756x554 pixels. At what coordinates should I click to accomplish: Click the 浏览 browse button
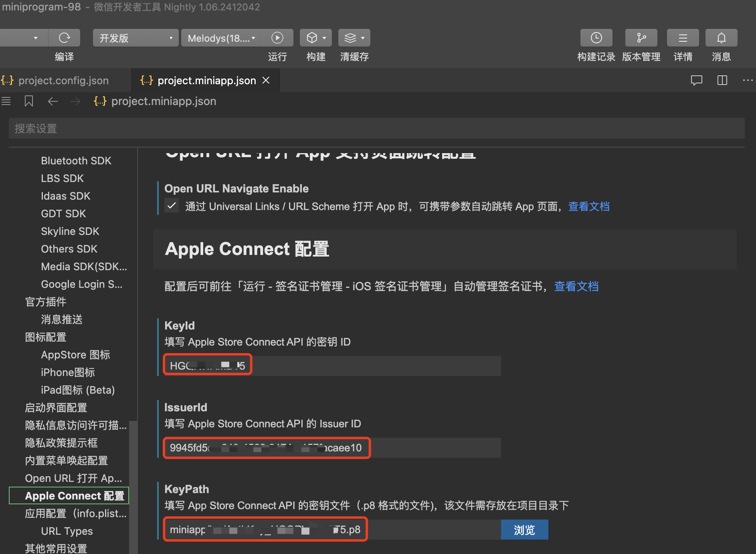pos(524,530)
